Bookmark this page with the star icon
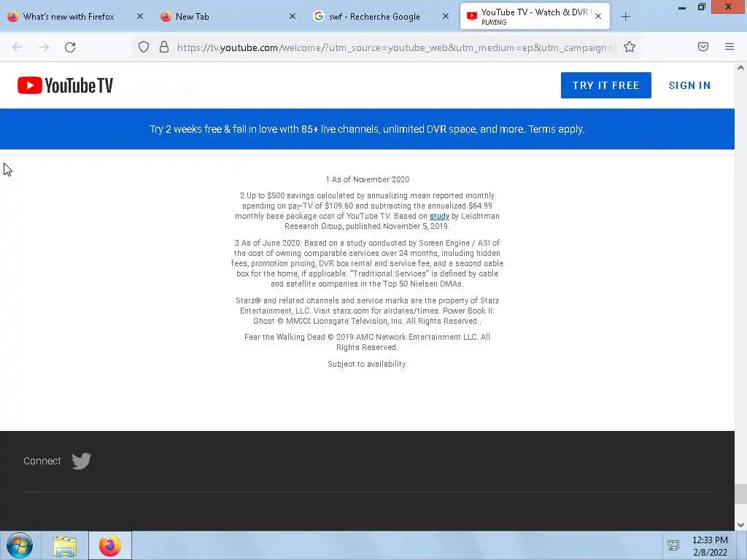Image resolution: width=747 pixels, height=560 pixels. click(630, 47)
